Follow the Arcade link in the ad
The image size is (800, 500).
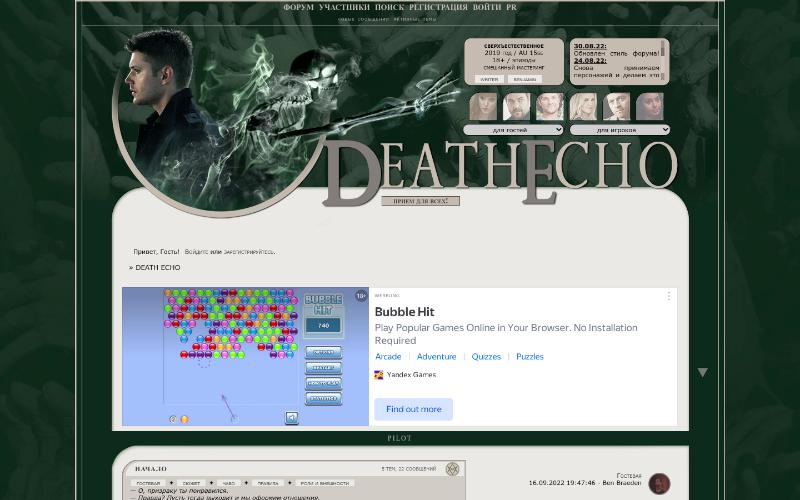pos(388,356)
